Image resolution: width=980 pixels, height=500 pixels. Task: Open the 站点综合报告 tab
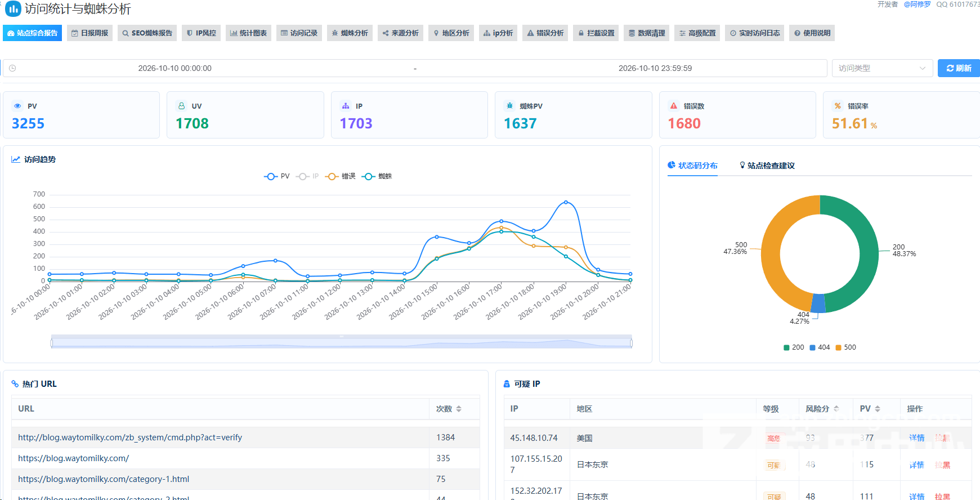point(32,33)
